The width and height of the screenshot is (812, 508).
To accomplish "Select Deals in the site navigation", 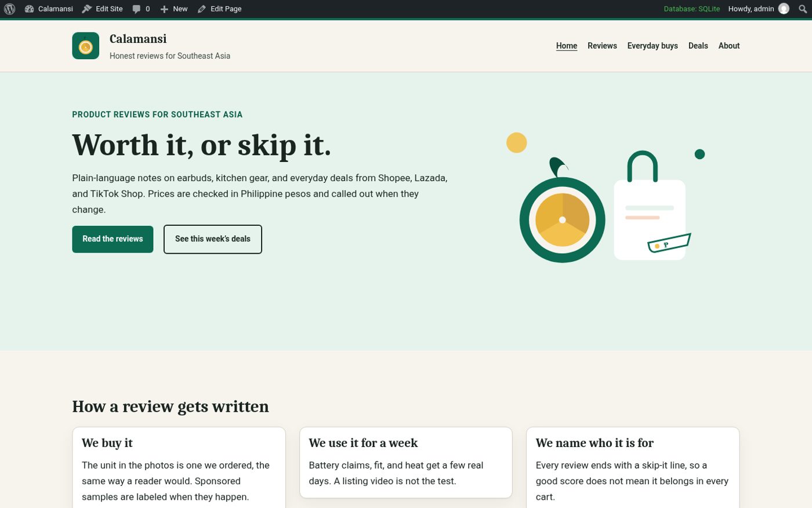I will pyautogui.click(x=698, y=46).
